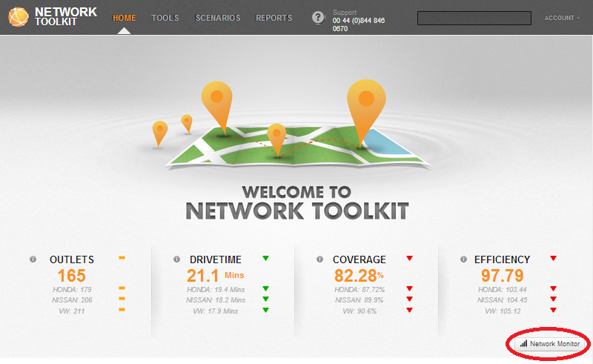Click the green down arrow beside DRIVETIME

coord(265,258)
